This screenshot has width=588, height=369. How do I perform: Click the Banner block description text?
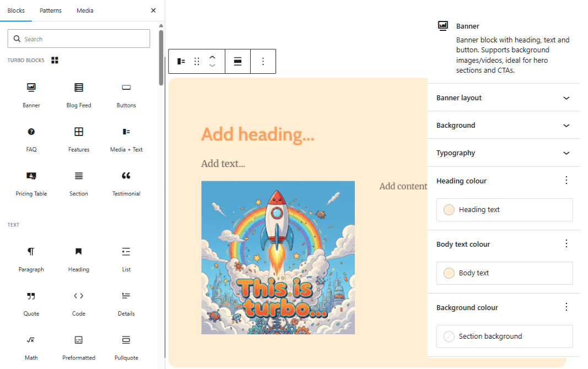(513, 55)
